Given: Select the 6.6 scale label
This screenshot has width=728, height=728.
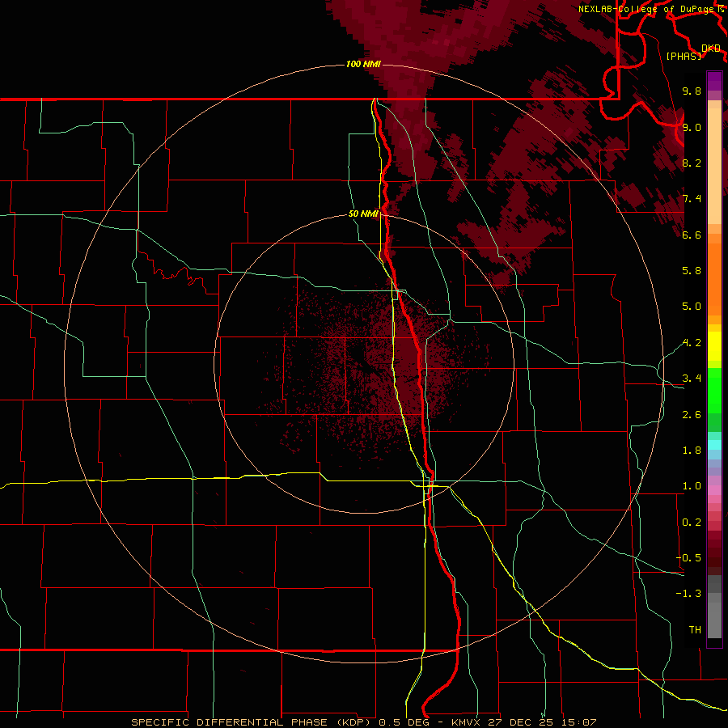Looking at the screenshot, I should [x=692, y=235].
